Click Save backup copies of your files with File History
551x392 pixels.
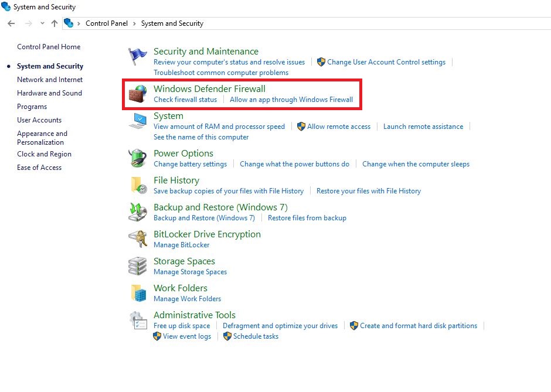click(229, 191)
